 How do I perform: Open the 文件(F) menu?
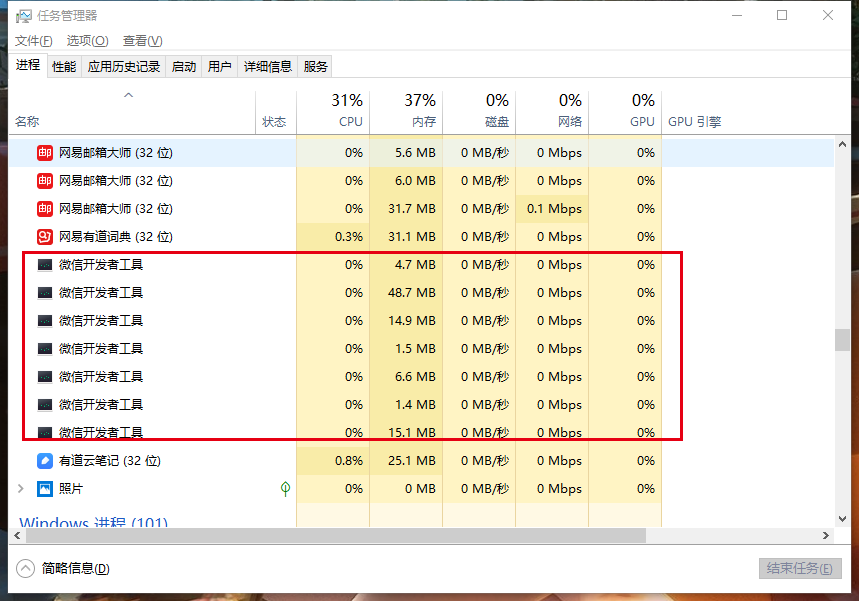(x=33, y=41)
